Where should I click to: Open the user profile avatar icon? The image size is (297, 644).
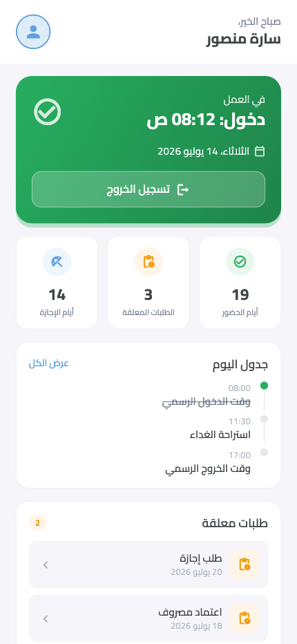pyautogui.click(x=33, y=32)
